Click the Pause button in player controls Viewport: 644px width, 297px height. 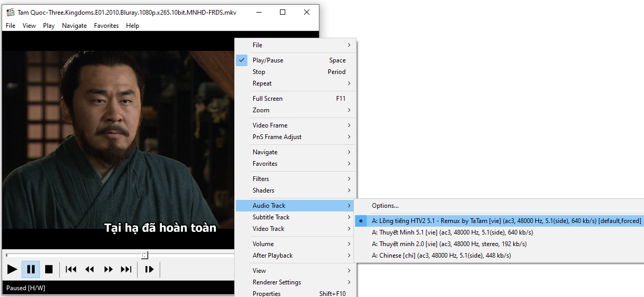pos(31,269)
